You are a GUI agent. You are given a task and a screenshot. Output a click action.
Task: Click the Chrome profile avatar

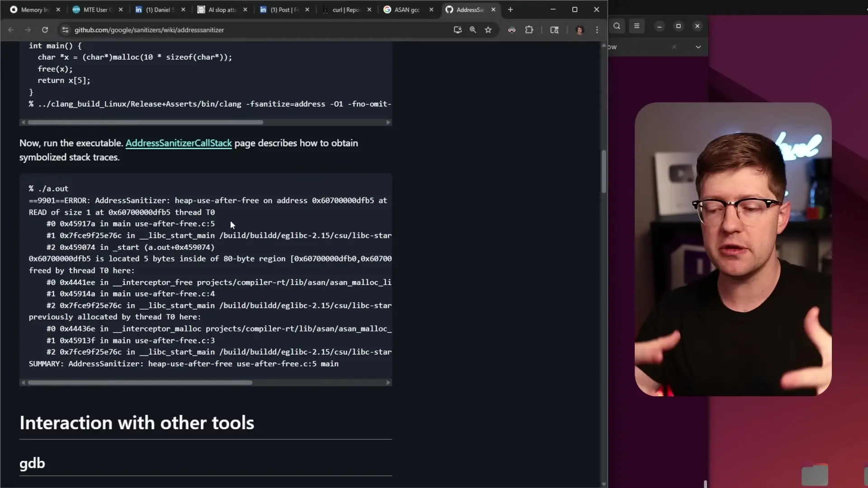[x=580, y=30]
